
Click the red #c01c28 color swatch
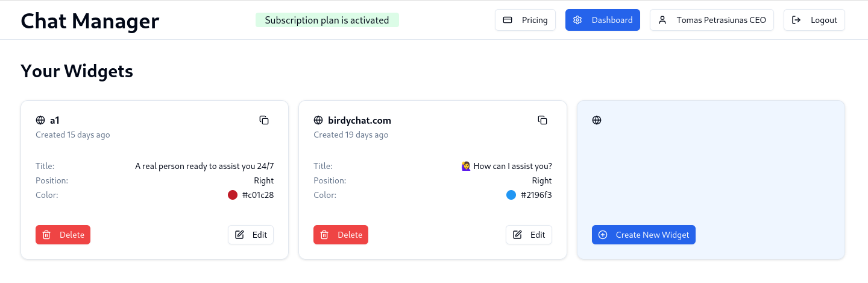pos(233,195)
